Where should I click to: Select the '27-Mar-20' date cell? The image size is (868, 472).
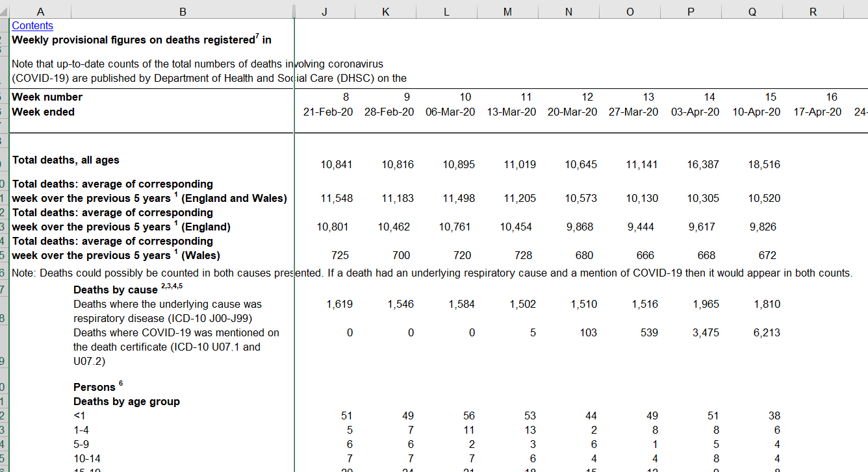tap(633, 112)
